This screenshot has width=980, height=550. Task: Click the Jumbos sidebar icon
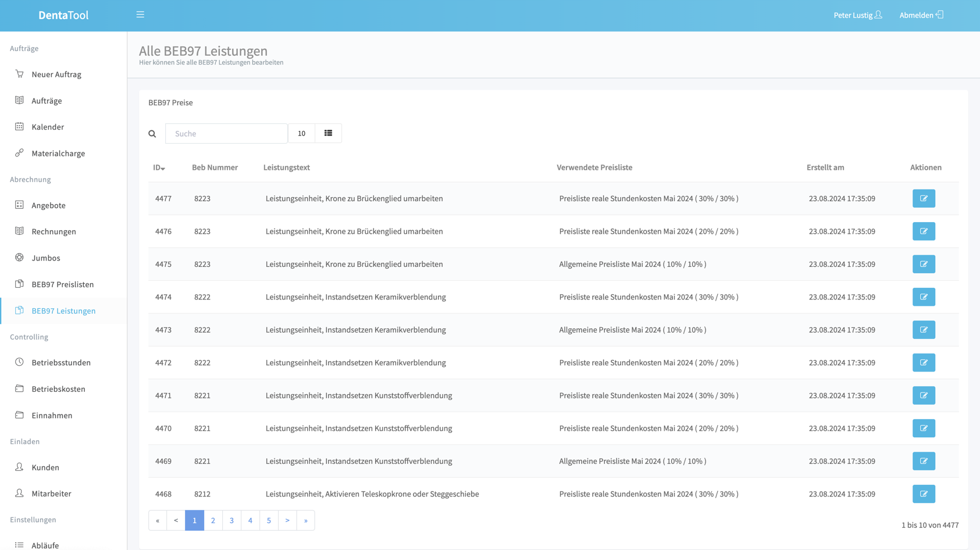coord(19,258)
